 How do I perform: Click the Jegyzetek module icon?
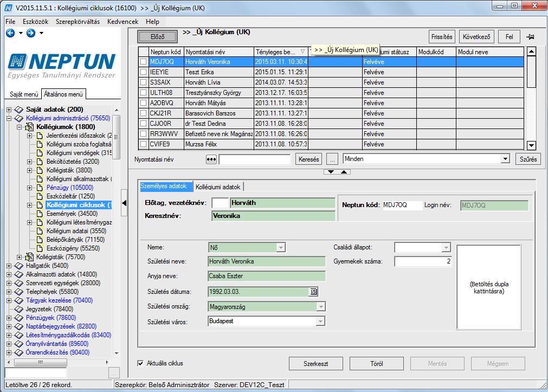tap(19, 309)
